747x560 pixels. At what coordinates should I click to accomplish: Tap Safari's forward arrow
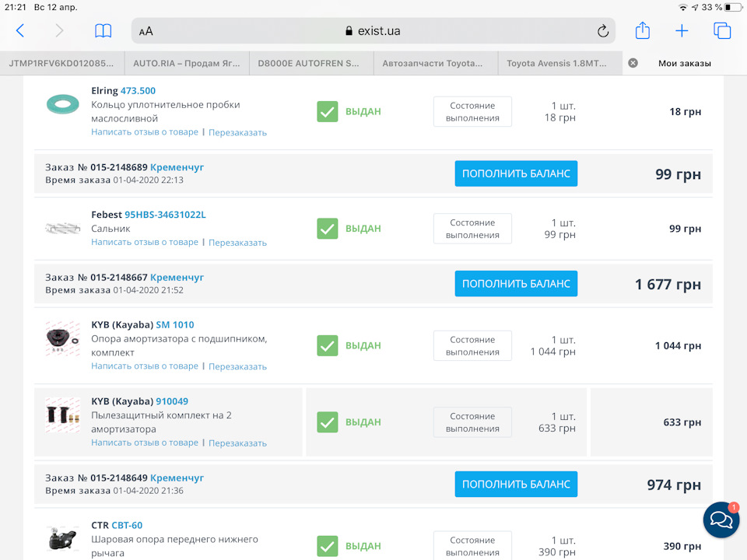pos(59,31)
